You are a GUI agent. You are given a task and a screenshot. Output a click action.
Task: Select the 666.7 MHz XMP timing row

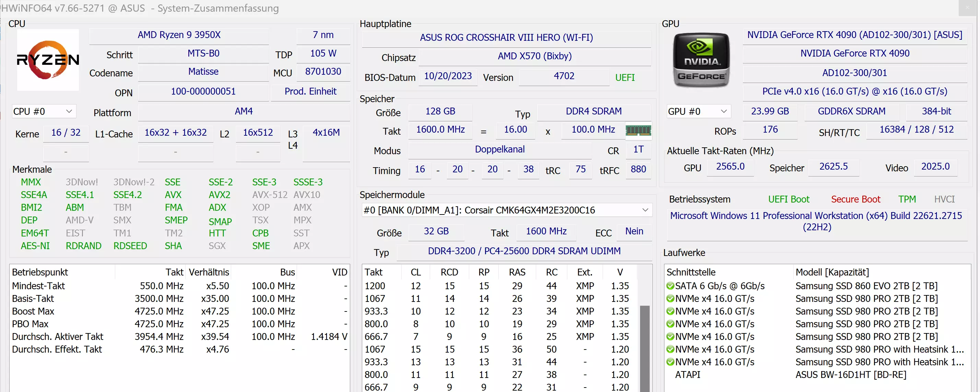[x=499, y=336]
